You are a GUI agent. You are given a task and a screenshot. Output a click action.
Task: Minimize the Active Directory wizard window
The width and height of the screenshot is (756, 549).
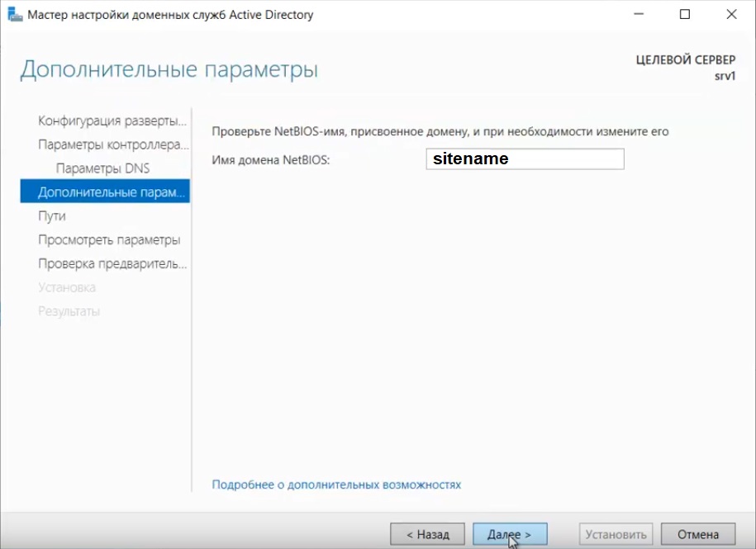pos(638,15)
